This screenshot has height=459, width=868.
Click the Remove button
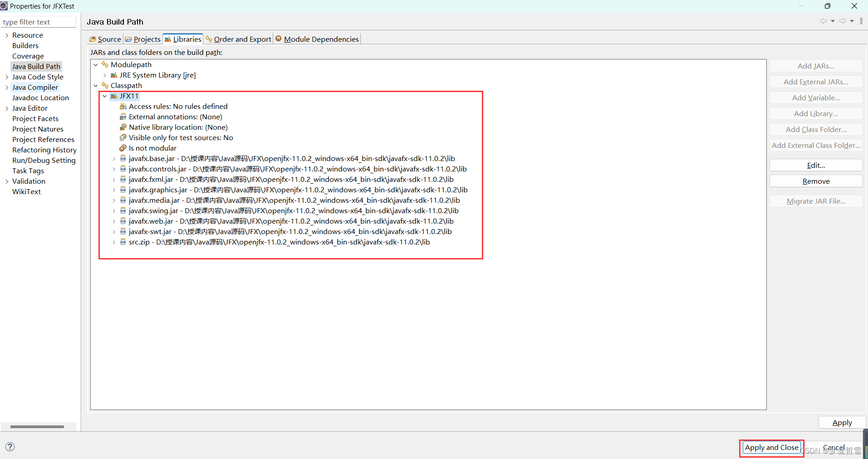pyautogui.click(x=816, y=181)
